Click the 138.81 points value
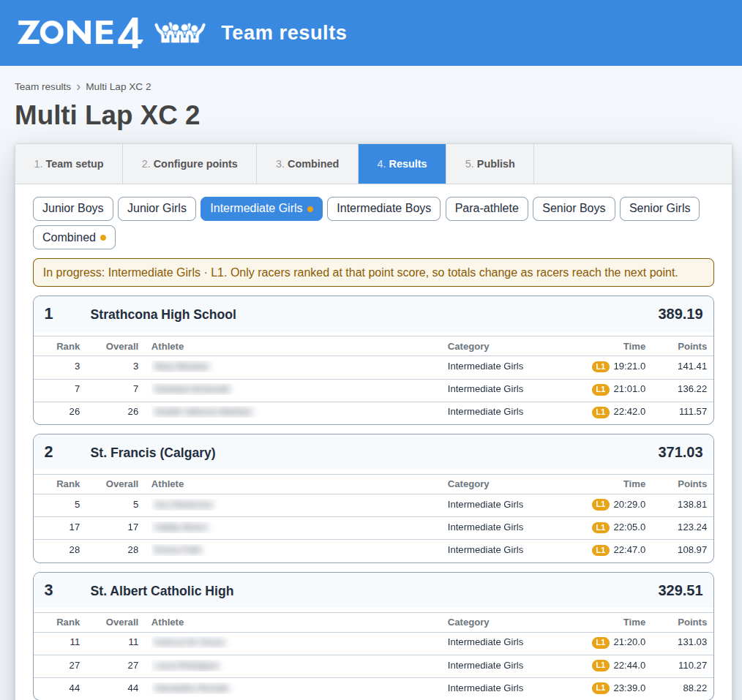The height and width of the screenshot is (700, 742). point(692,504)
